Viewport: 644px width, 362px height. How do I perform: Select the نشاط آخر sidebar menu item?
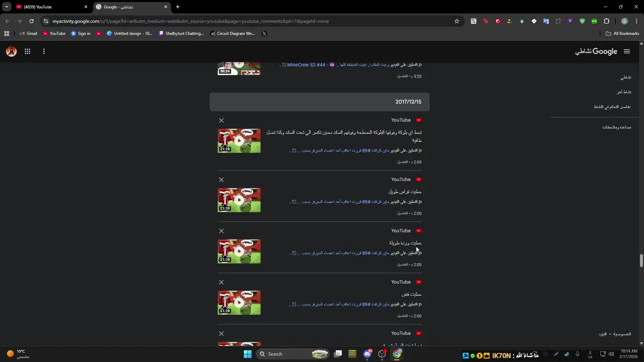(x=624, y=92)
